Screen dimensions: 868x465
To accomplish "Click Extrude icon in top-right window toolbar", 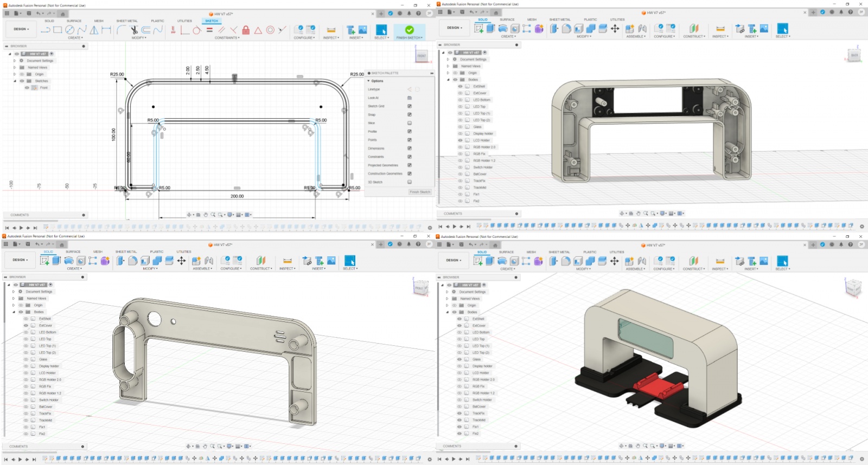I will click(x=491, y=28).
